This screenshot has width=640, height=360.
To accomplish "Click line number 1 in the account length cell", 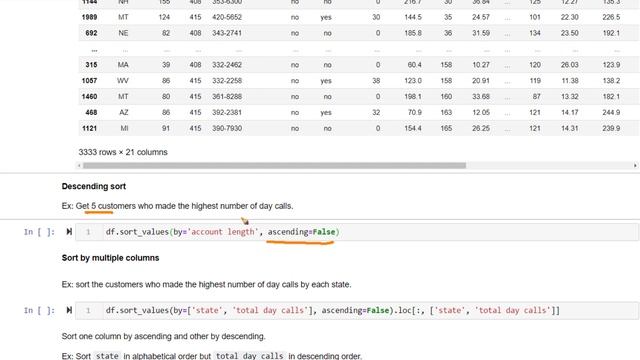I will [88, 232].
